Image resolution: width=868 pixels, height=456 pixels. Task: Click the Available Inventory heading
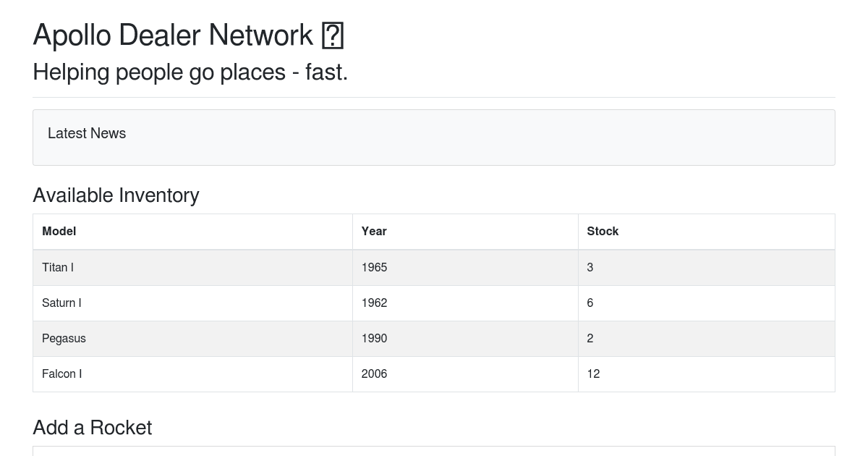click(x=116, y=195)
